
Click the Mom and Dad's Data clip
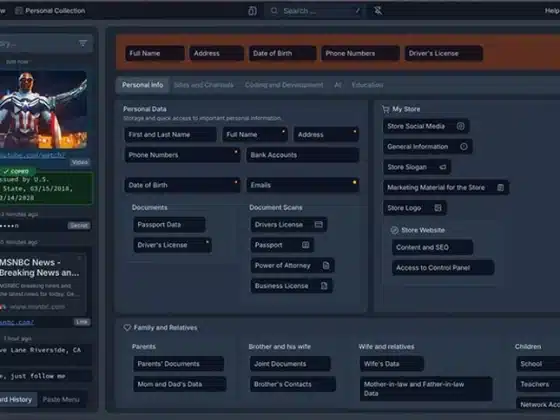(180, 384)
